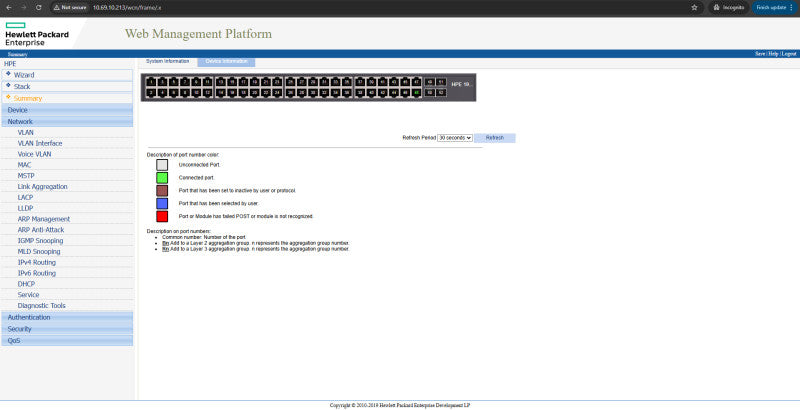Click the Save link in the header
This screenshot has width=800, height=410.
[760, 54]
